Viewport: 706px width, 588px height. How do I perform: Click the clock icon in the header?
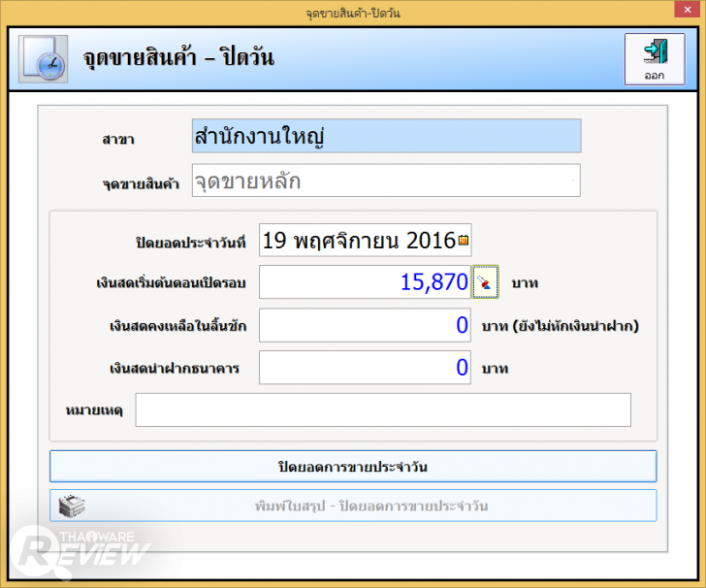tap(44, 59)
